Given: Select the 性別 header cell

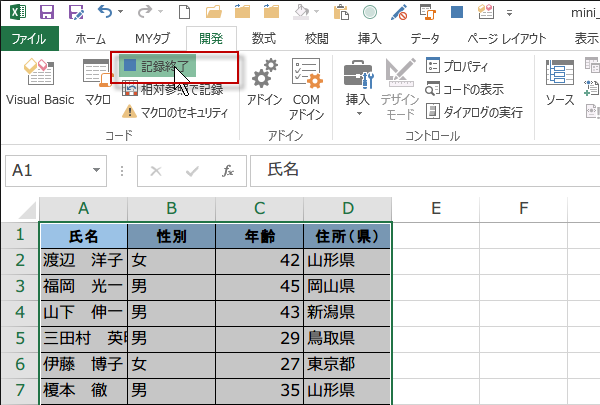Looking at the screenshot, I should tap(171, 236).
